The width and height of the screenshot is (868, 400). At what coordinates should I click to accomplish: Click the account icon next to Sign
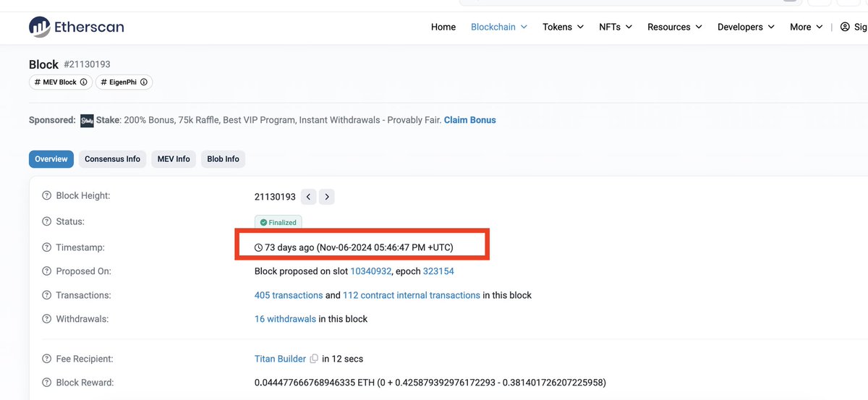coord(845,27)
